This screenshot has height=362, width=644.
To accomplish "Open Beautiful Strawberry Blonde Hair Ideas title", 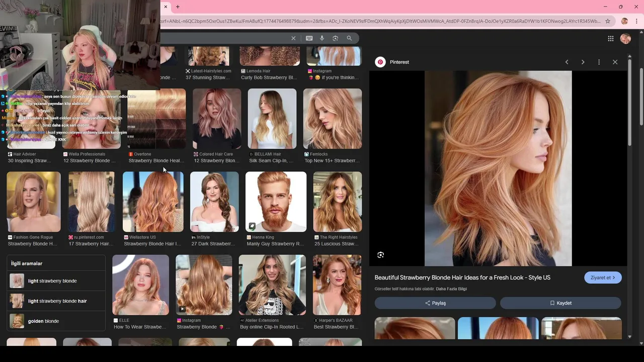I will [x=462, y=278].
